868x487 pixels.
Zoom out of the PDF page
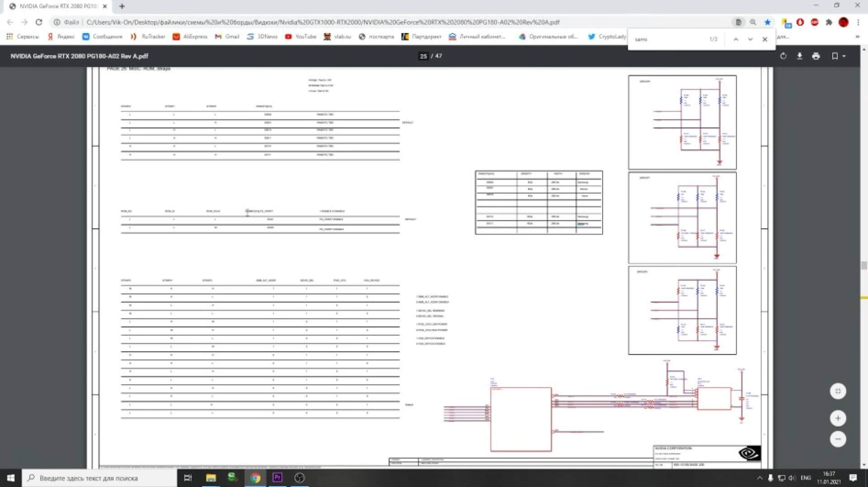click(838, 439)
